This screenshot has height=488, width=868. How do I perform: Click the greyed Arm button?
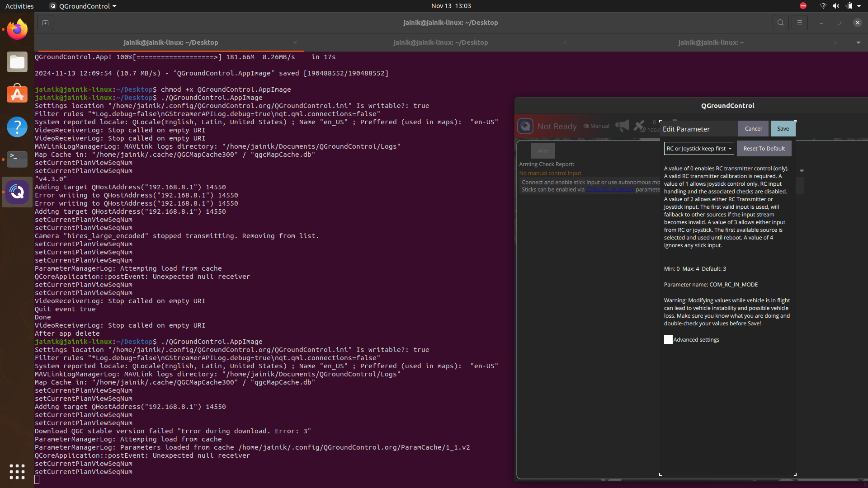coord(543,151)
